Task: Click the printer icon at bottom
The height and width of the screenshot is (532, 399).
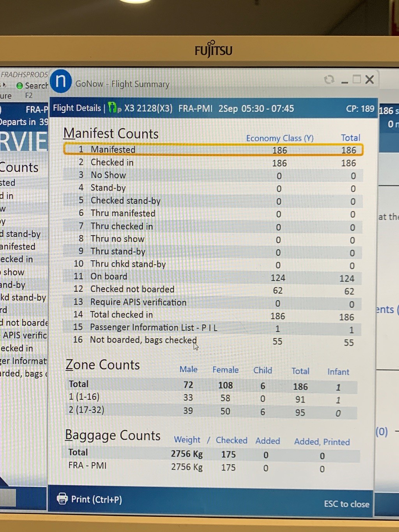Action: pos(62,498)
